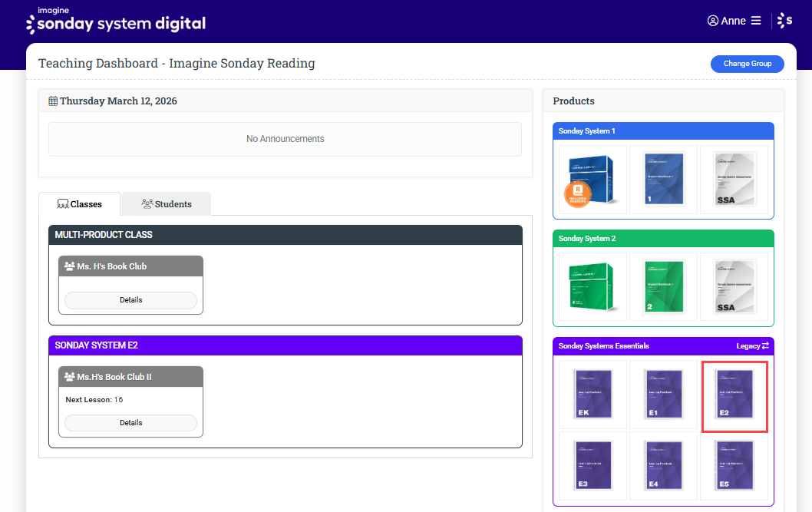Select the E5 Essentials learning plan book

tap(734, 465)
